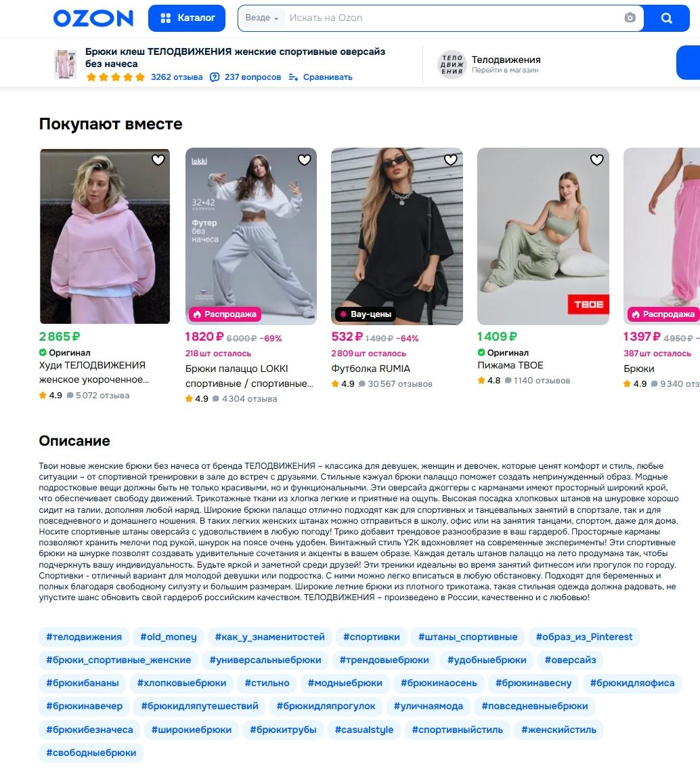Open image search via camera icon

pos(630,18)
